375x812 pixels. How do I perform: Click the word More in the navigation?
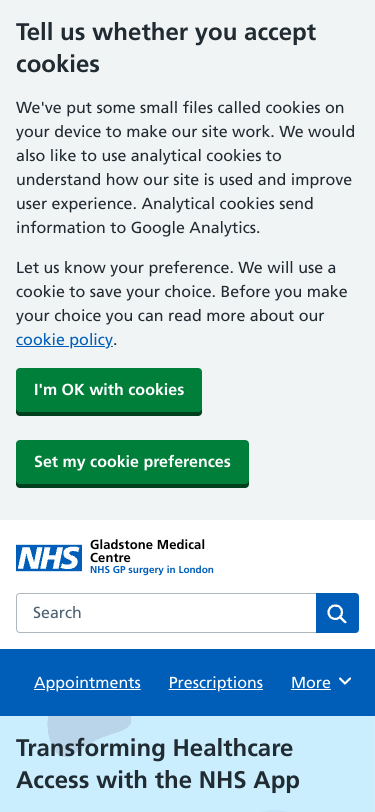[311, 683]
